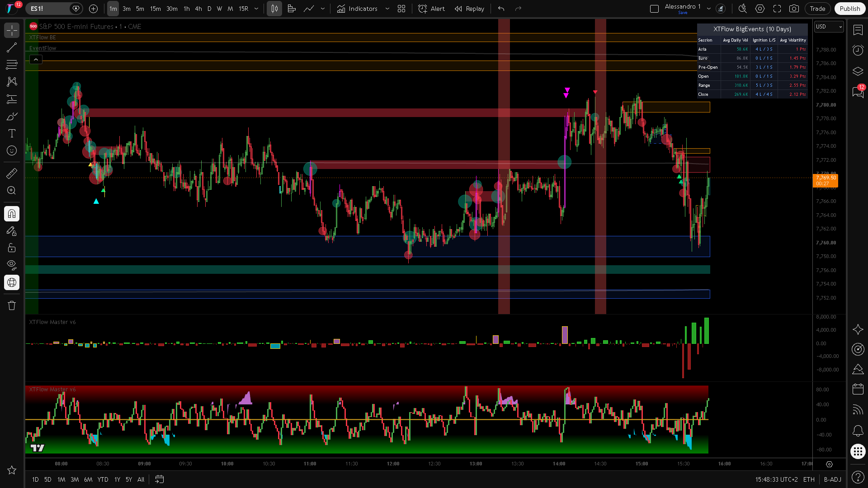Switch to the 15m timeframe
The image size is (868, 488).
click(156, 9)
